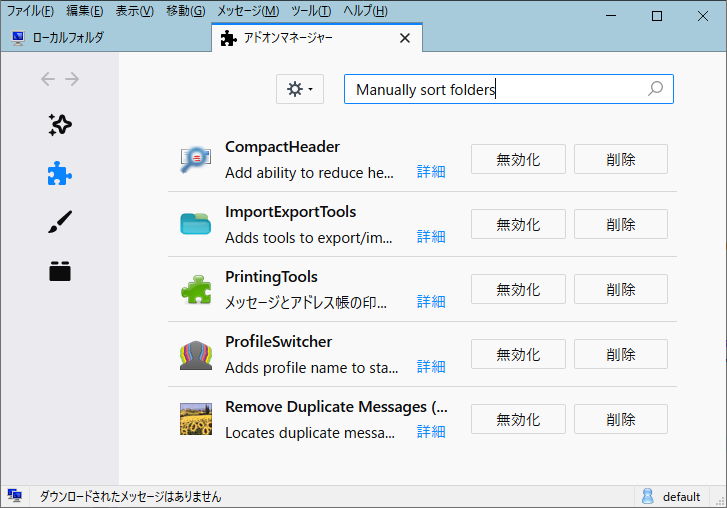The height and width of the screenshot is (508, 727).
Task: Click the 'default' profile name in status bar
Action: [681, 497]
